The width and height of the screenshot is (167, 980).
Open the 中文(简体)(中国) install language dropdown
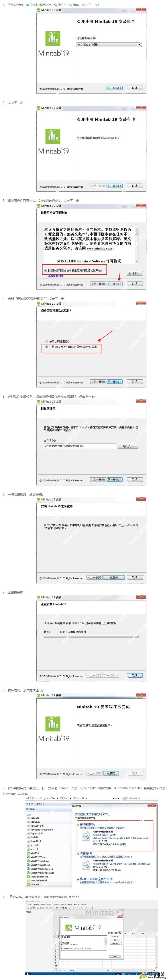pyautogui.click(x=109, y=44)
